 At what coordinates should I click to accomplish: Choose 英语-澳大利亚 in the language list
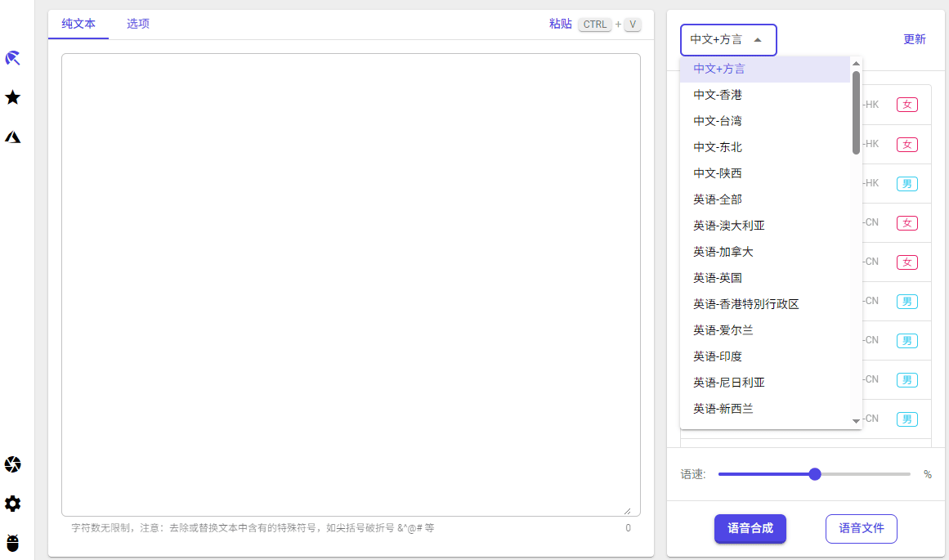click(x=765, y=226)
